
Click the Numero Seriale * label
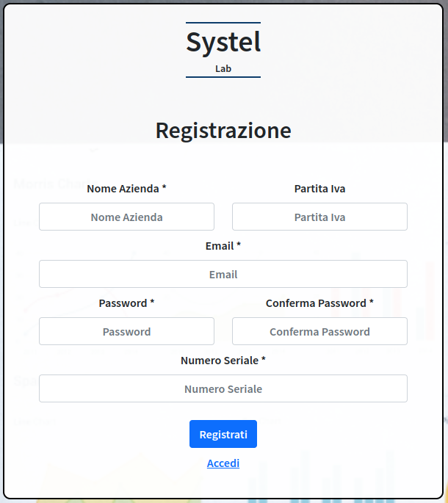(223, 361)
